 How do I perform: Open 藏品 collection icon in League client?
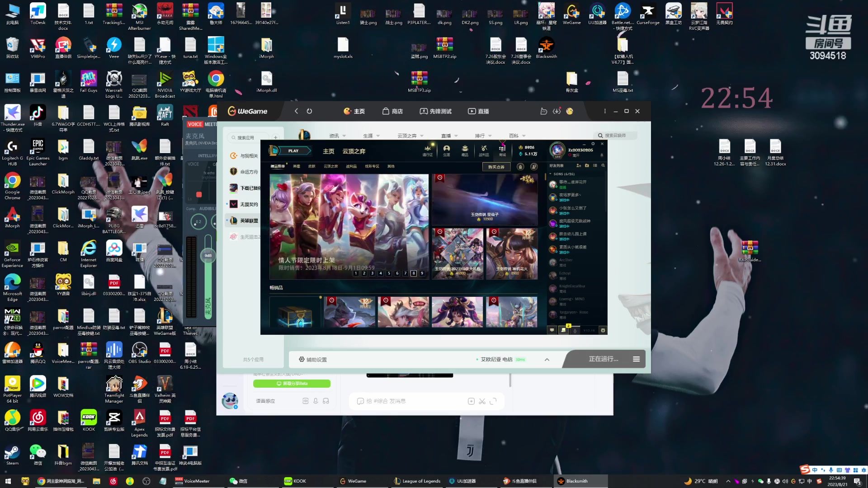click(465, 150)
